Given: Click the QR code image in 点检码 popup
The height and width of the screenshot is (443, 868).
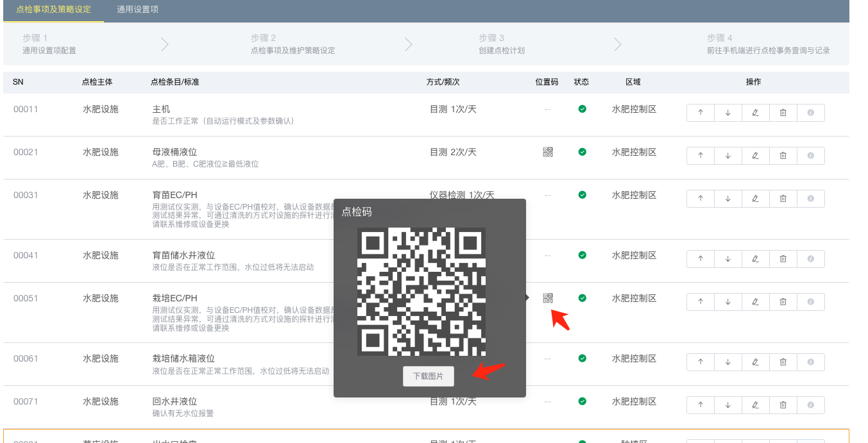Looking at the screenshot, I should (421, 292).
